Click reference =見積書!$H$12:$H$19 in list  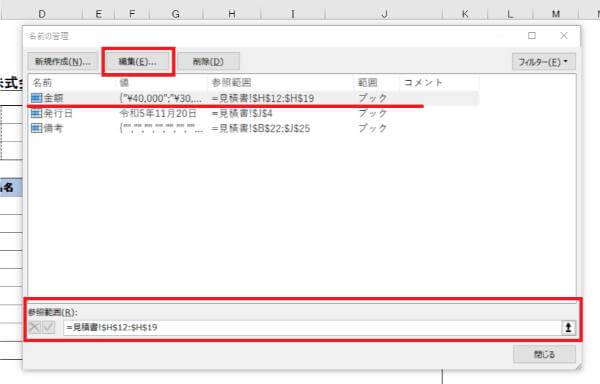click(x=262, y=98)
